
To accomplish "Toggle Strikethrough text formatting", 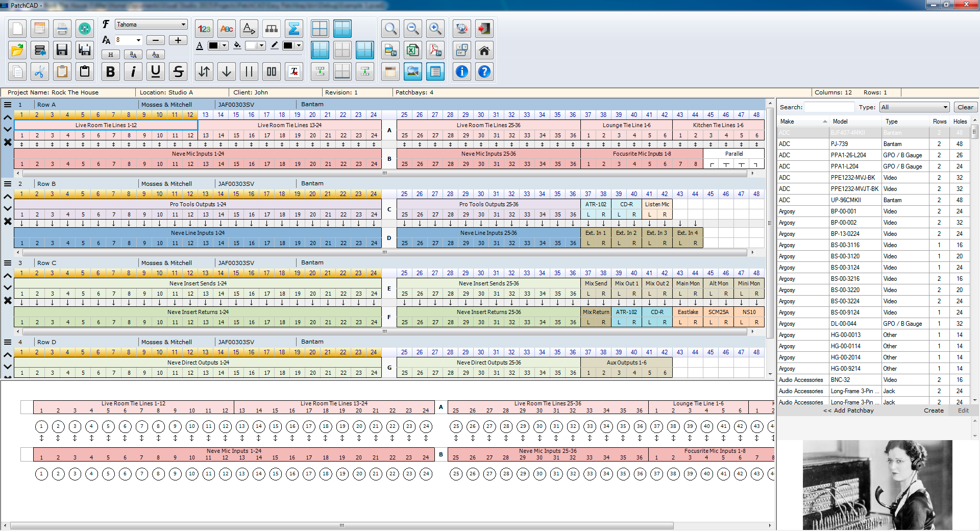I will click(x=178, y=71).
